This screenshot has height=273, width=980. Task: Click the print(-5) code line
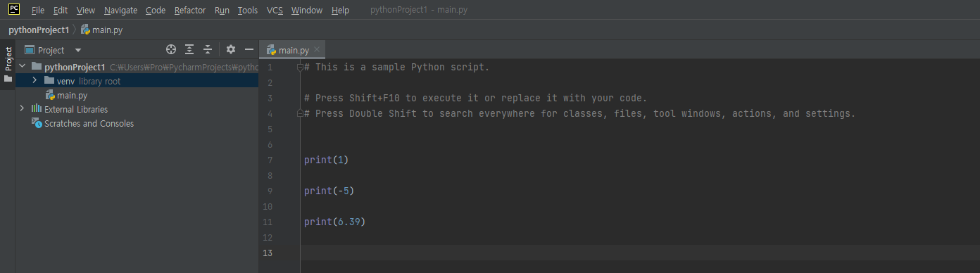coord(329,191)
